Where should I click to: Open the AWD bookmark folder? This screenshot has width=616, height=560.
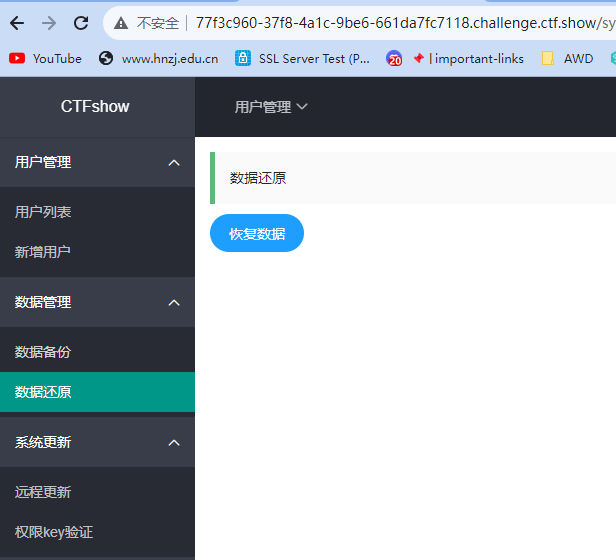(x=567, y=59)
